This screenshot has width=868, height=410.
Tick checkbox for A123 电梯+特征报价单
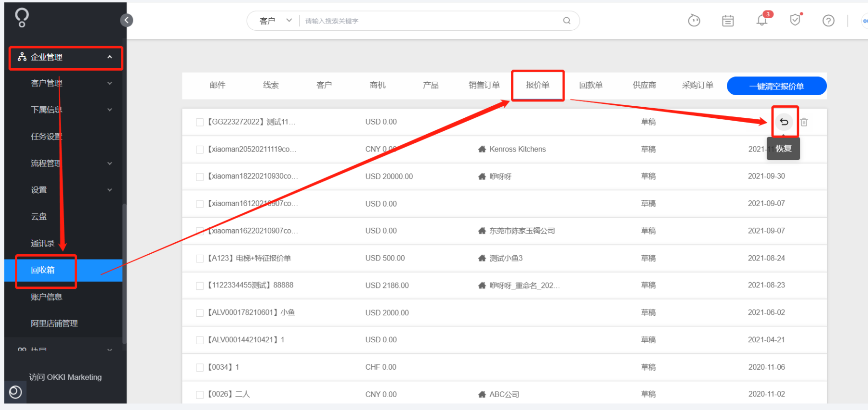[x=200, y=258]
